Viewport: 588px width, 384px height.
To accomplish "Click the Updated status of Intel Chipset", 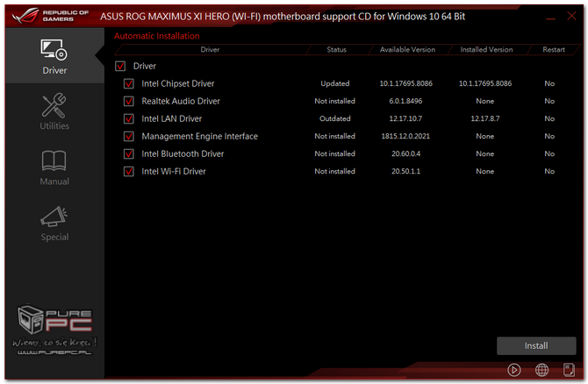I will tap(335, 83).
